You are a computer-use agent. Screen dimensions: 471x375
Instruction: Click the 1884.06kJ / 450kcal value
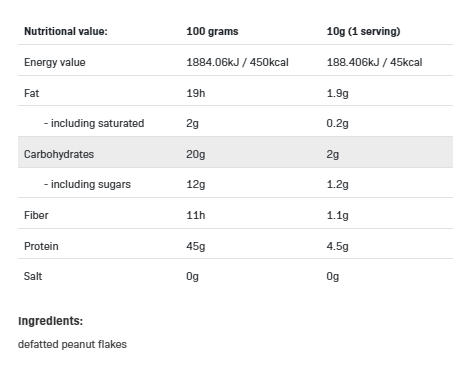pyautogui.click(x=237, y=62)
